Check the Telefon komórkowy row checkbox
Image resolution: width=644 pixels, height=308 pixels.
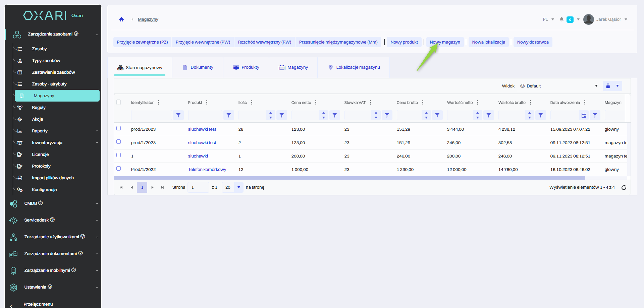[119, 169]
